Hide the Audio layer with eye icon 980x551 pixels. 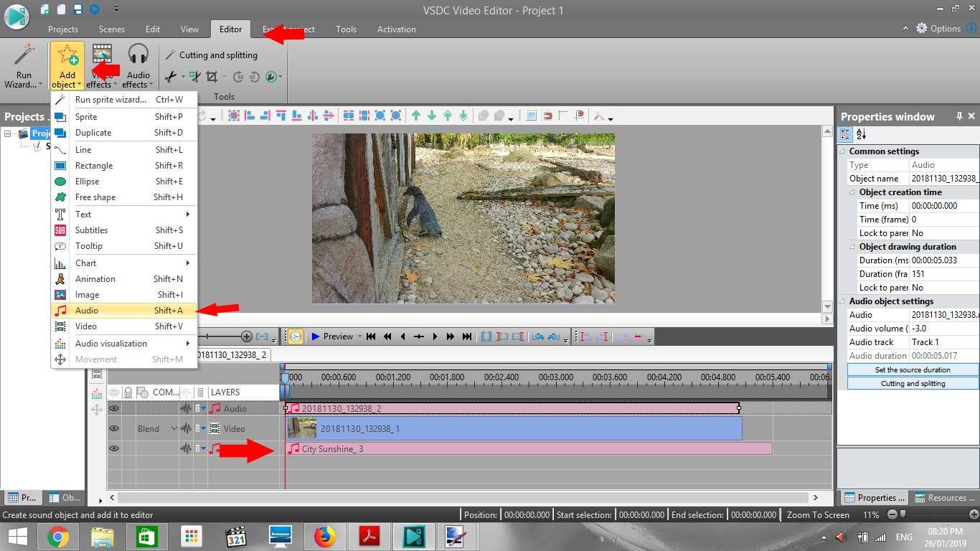click(x=114, y=408)
